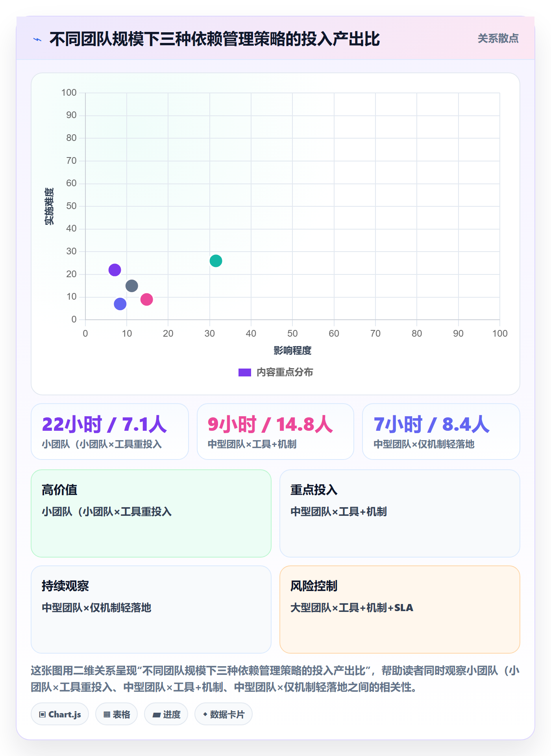The height and width of the screenshot is (756, 551).
Task: Click the gray scatter data point
Action: (x=131, y=286)
